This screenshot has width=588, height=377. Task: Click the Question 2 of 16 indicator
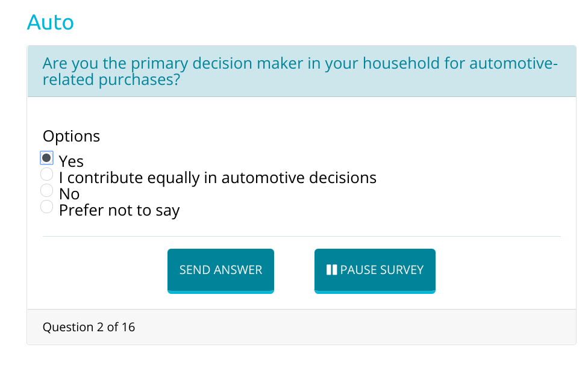[89, 327]
